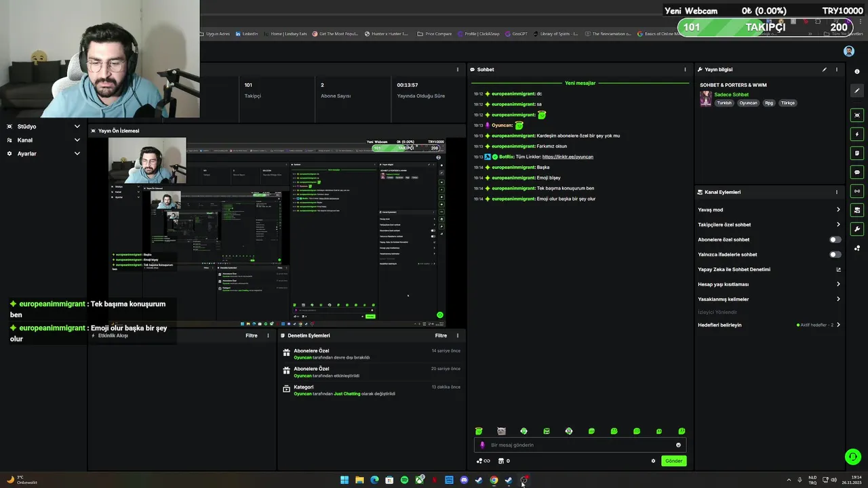
Task: Open the emoji picker in message box
Action: (678, 445)
